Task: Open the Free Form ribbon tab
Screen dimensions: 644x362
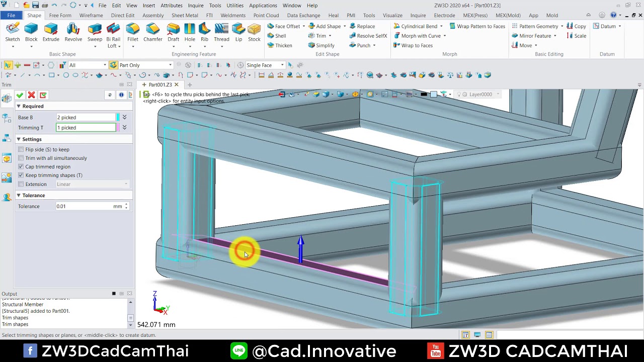Action: 60,15
